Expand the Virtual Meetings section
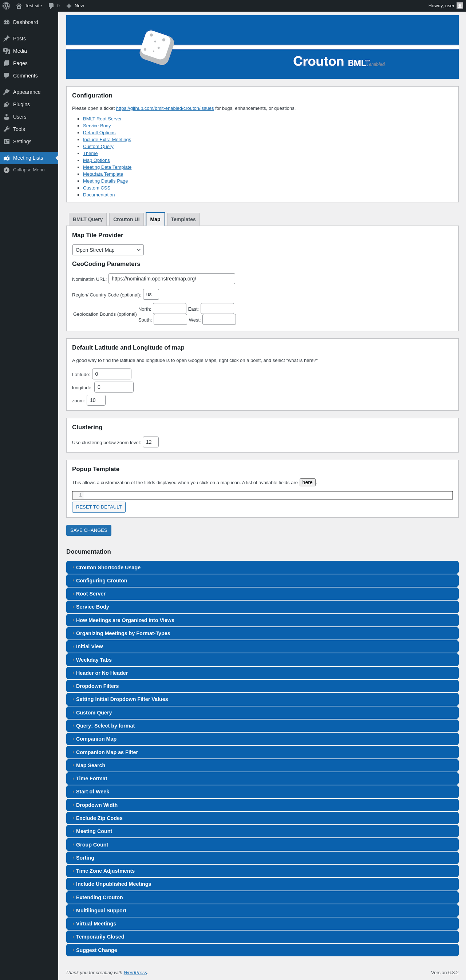The width and height of the screenshot is (466, 980). [x=262, y=924]
